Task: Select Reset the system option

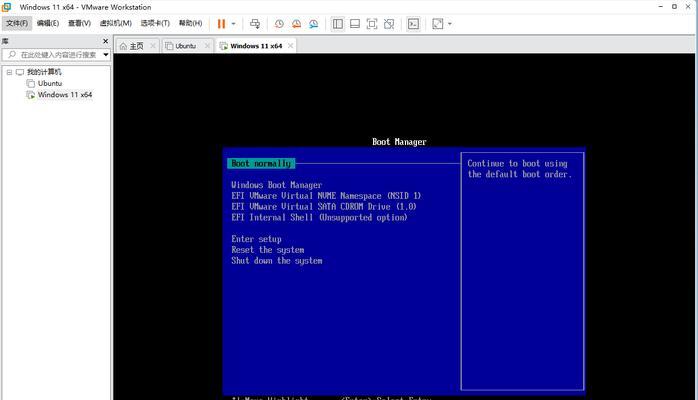Action: tap(268, 250)
